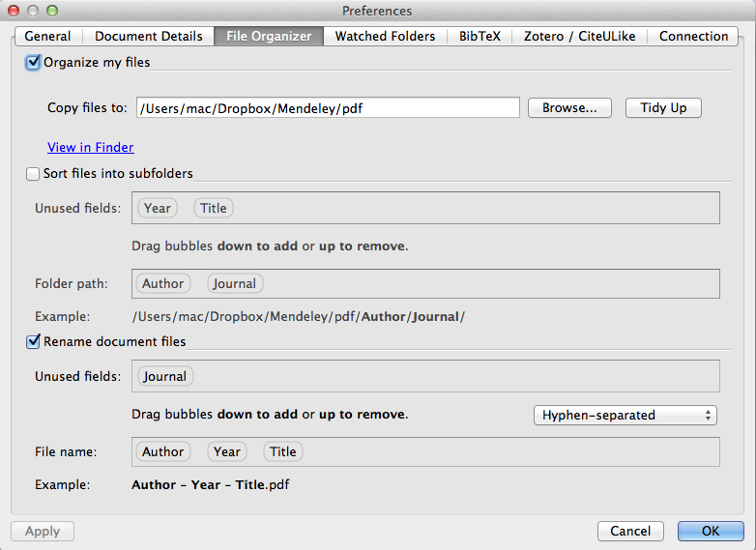
Task: Confirm preferences with the OK button
Action: point(711,531)
